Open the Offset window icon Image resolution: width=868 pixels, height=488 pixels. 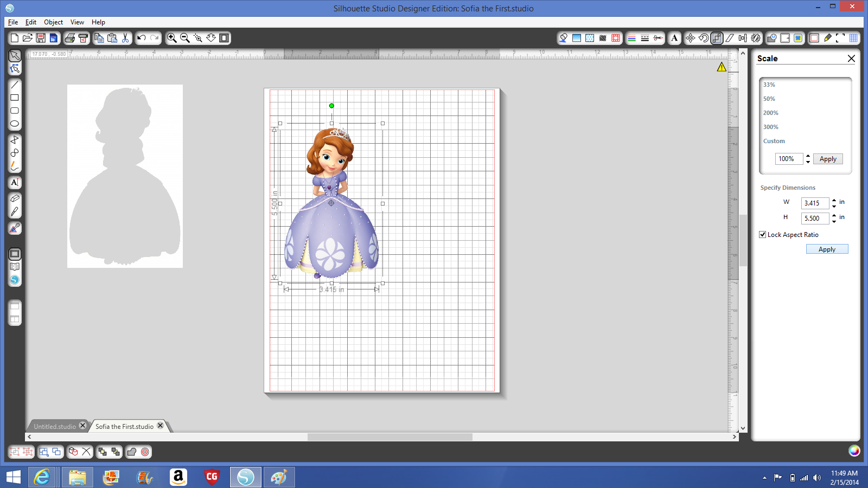click(x=785, y=38)
